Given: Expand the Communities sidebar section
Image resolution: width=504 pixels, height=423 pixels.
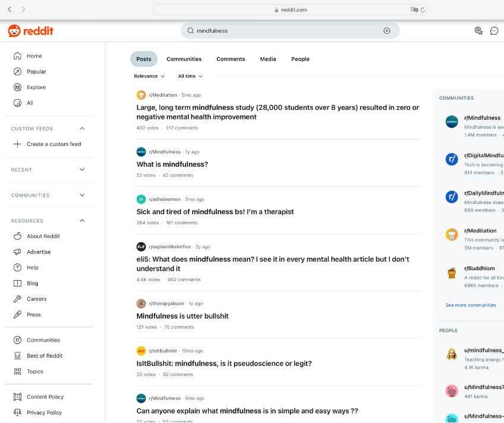Looking at the screenshot, I should point(82,195).
